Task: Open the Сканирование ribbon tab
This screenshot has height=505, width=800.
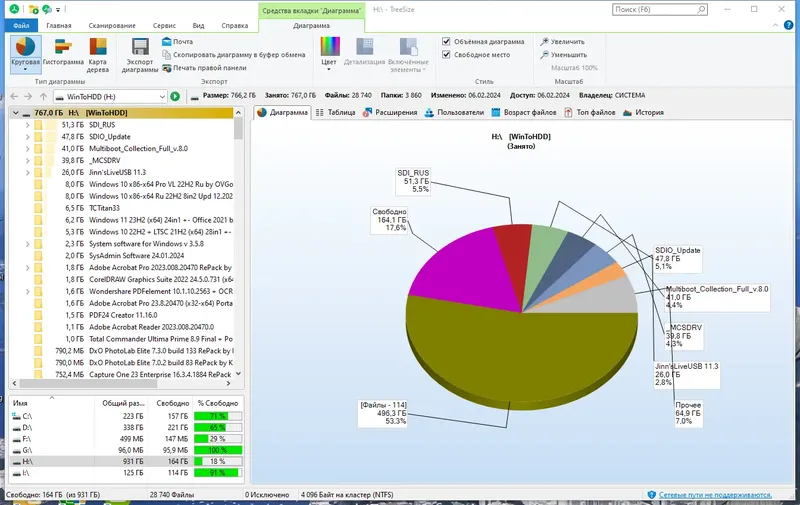Action: (x=112, y=26)
